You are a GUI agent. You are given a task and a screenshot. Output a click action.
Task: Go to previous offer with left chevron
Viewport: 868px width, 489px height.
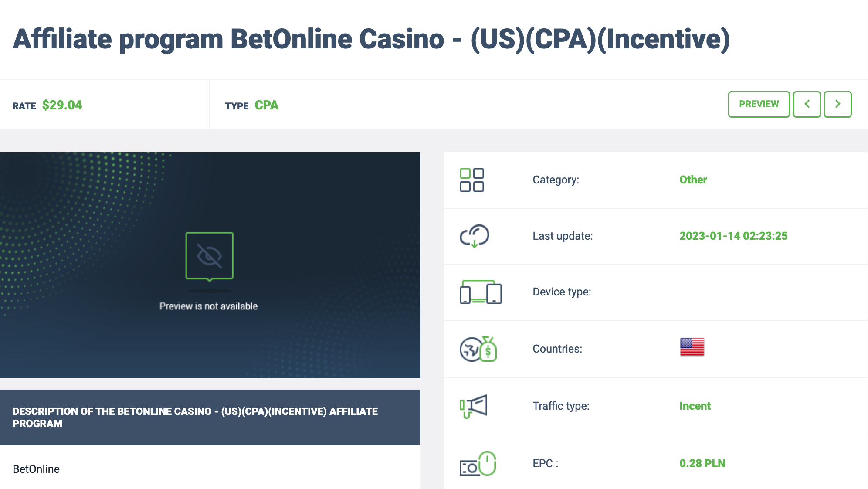point(807,104)
